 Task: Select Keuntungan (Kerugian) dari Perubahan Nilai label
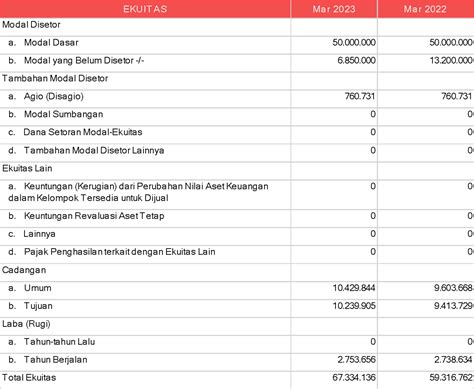[138, 192]
